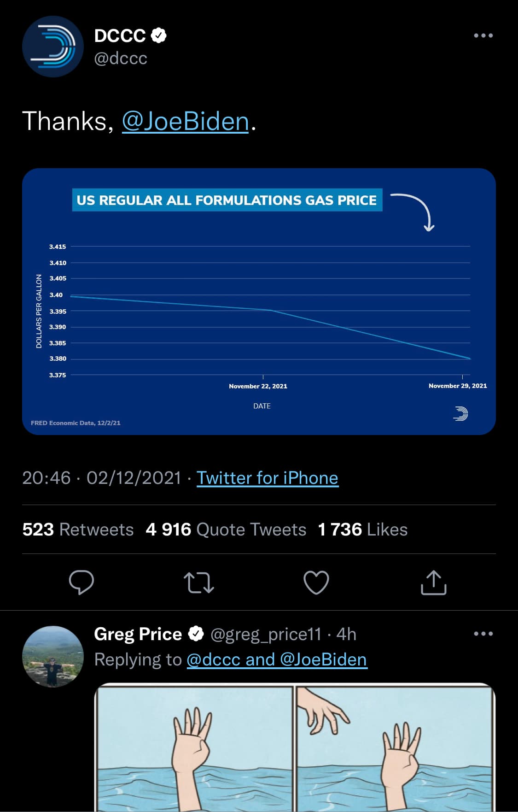Open Greg Price's profile photo

click(52, 656)
